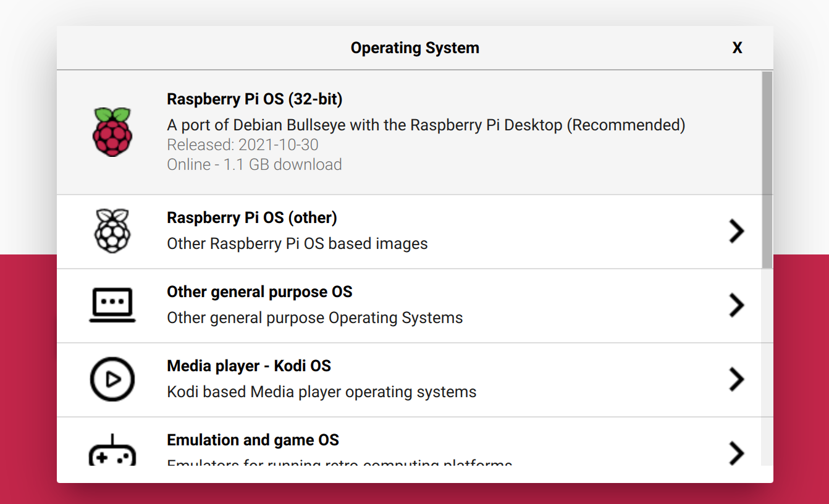Open the Raspberry Pi OS (other) entry
829x504 pixels.
coord(252,218)
